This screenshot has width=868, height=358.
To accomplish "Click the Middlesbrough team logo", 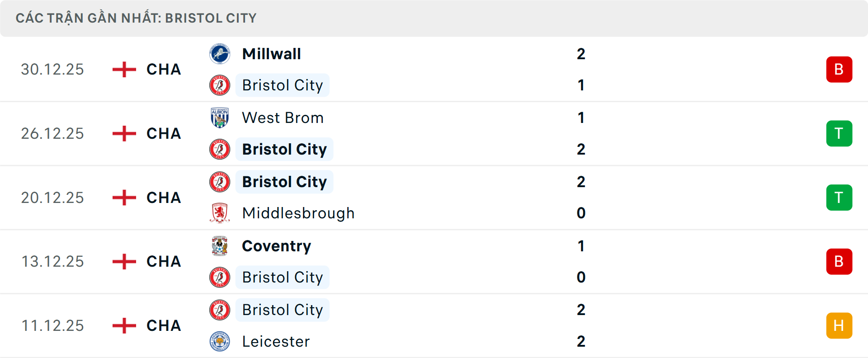I will point(220,213).
